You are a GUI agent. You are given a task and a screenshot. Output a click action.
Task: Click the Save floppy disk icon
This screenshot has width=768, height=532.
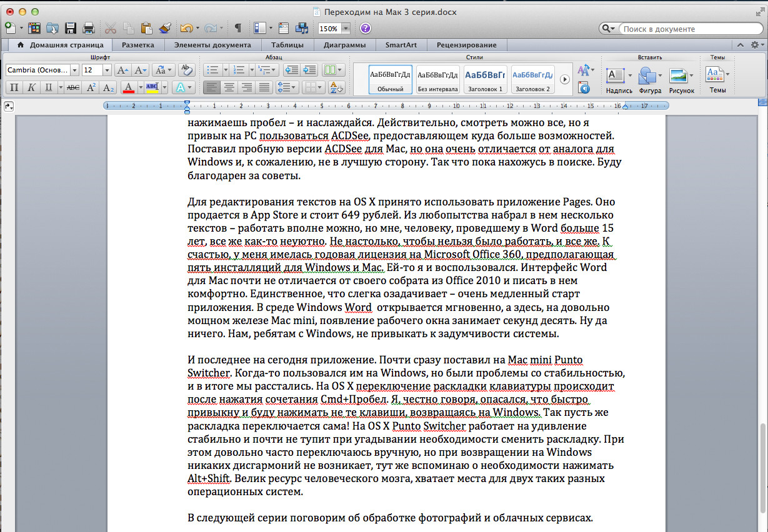pos(71,28)
